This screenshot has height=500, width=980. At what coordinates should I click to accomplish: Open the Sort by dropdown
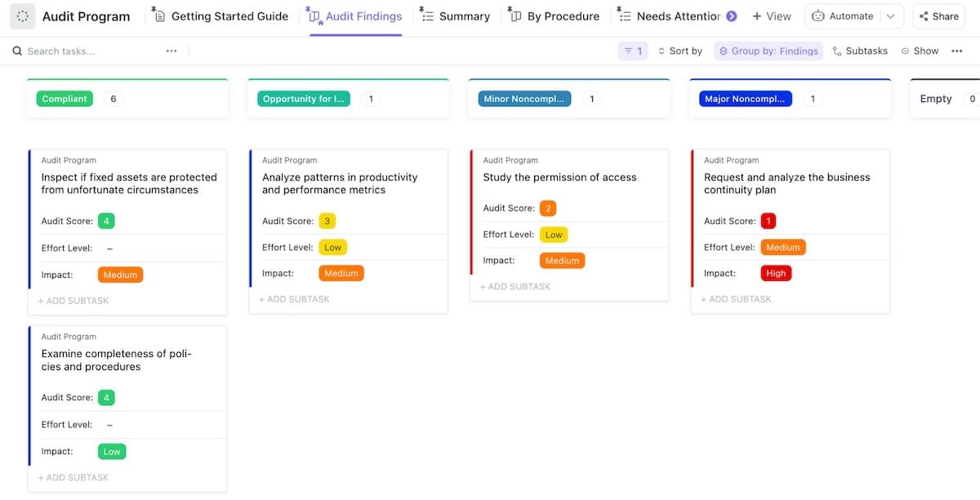pos(679,51)
